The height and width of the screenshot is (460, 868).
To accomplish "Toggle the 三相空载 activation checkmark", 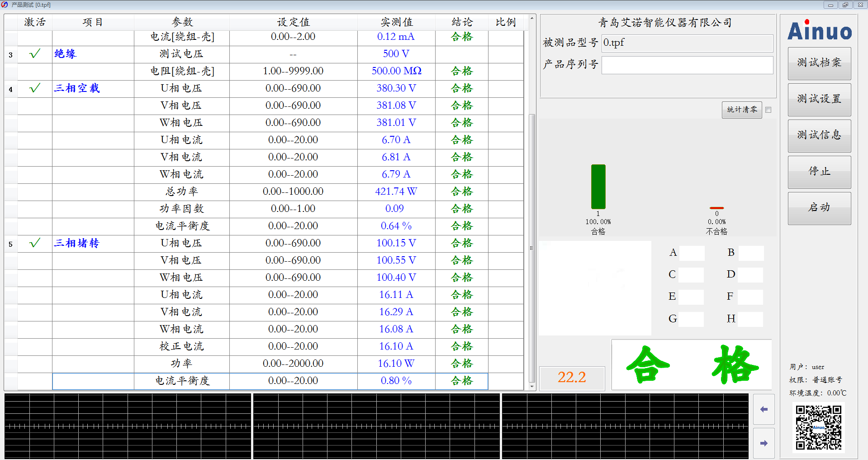I will click(x=35, y=88).
